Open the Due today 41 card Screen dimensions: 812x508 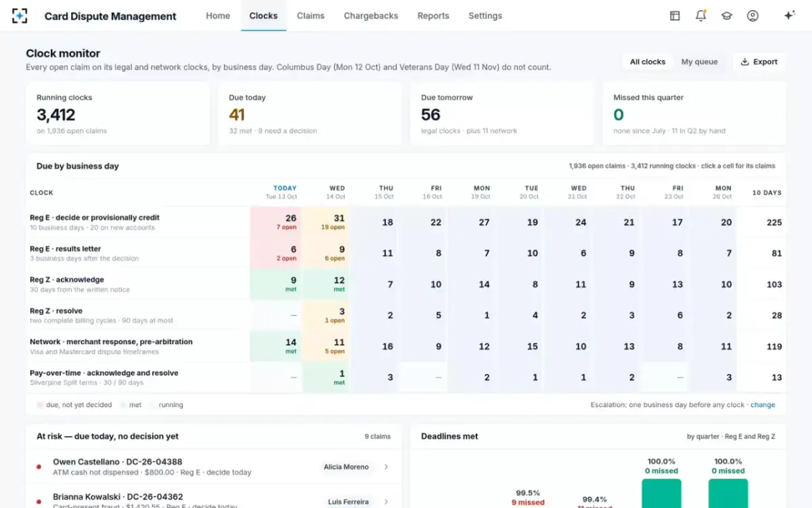(x=310, y=113)
